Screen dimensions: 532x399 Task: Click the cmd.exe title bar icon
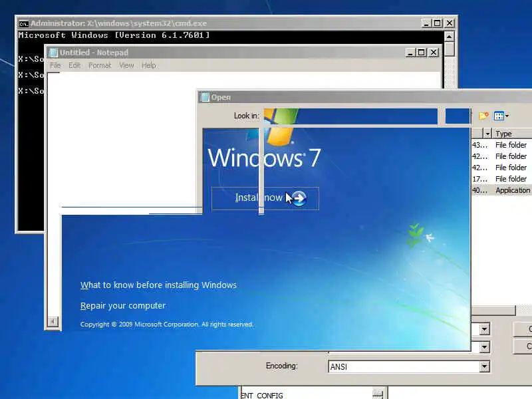23,24
